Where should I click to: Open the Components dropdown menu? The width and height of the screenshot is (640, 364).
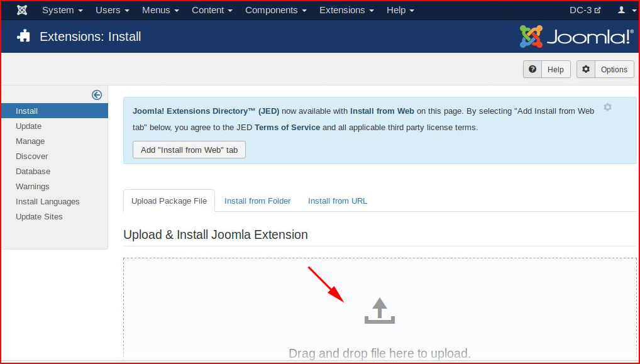pyautogui.click(x=276, y=10)
